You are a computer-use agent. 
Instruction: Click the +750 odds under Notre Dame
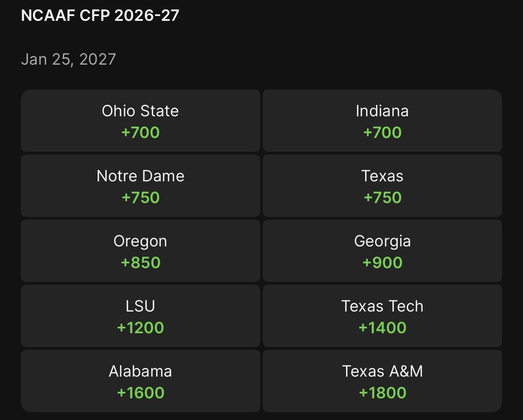pos(141,198)
